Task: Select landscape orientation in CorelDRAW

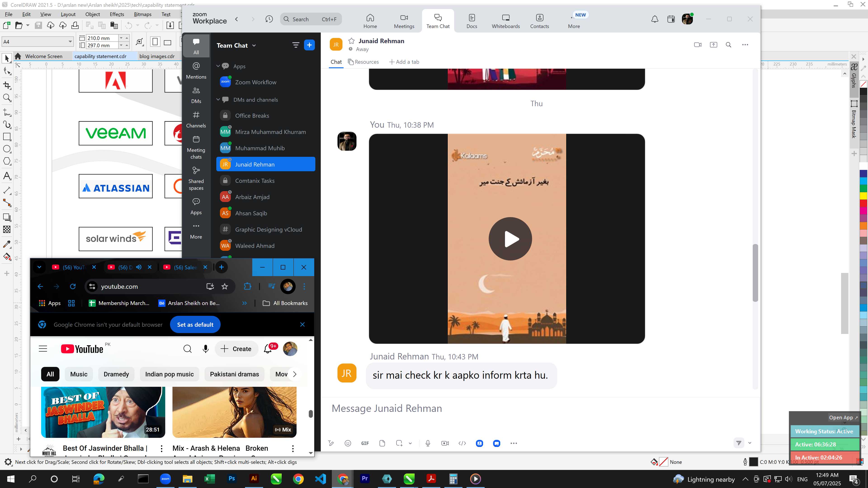Action: click(x=167, y=42)
